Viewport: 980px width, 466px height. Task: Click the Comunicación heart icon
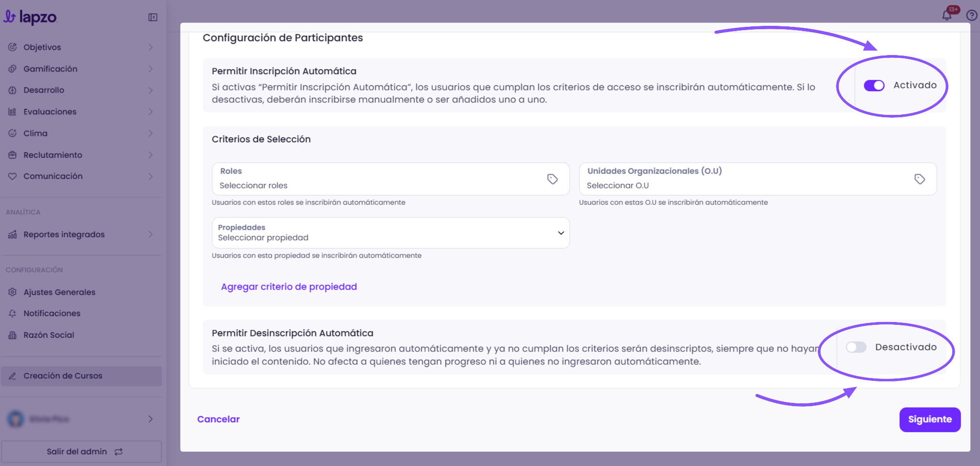[12, 176]
